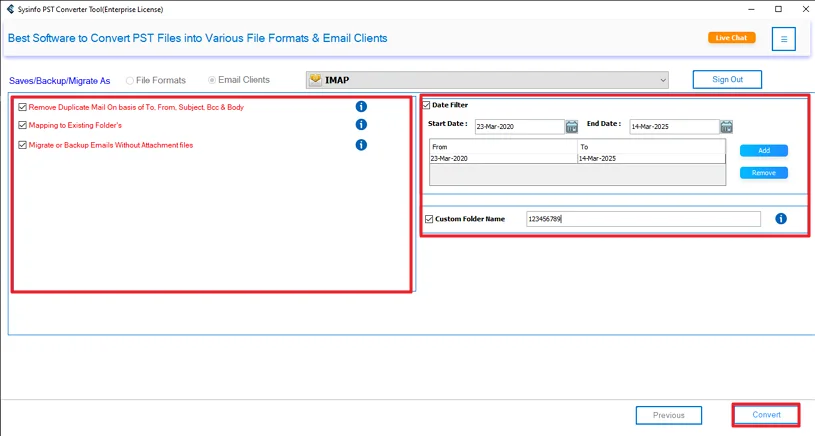Viewport: 815px width, 436px height.
Task: Click Add to include date range
Action: pyautogui.click(x=764, y=151)
